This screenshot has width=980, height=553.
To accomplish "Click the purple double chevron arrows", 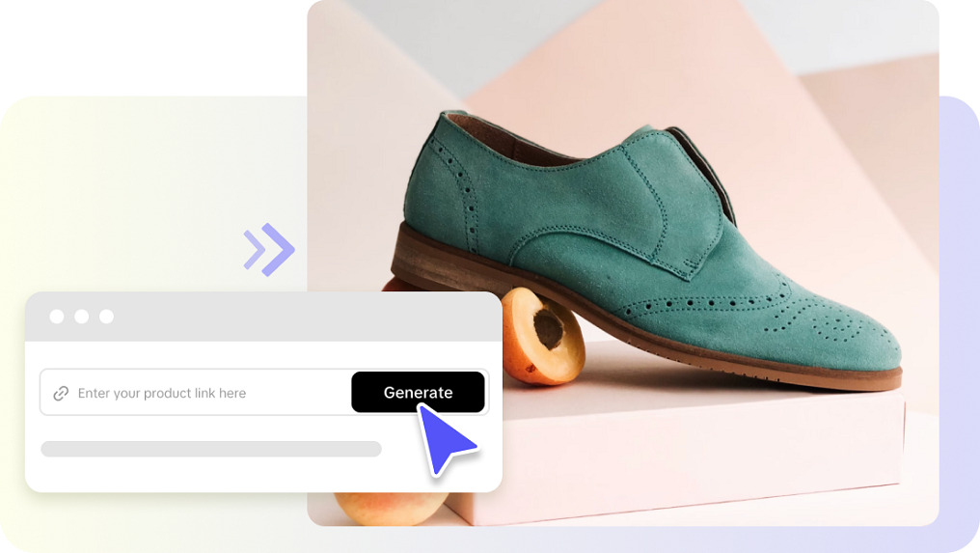I will (x=269, y=250).
